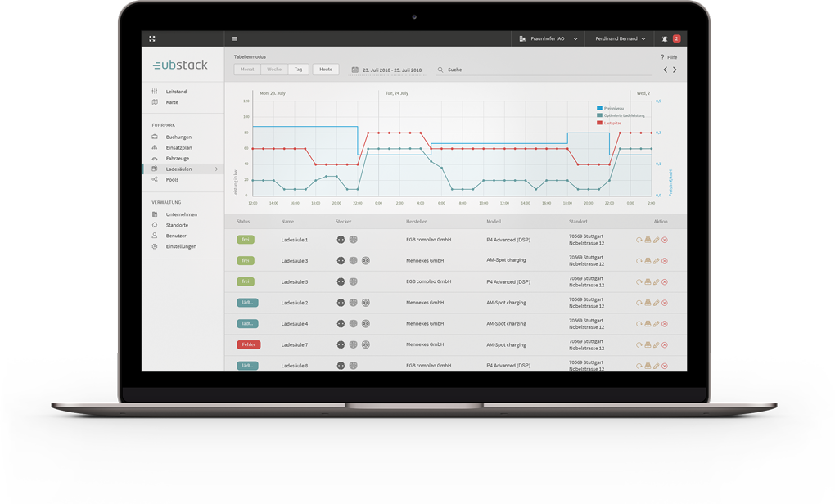The image size is (835, 504).
Task: Edit Ladesäule 4 with pencil icon
Action: pos(656,324)
